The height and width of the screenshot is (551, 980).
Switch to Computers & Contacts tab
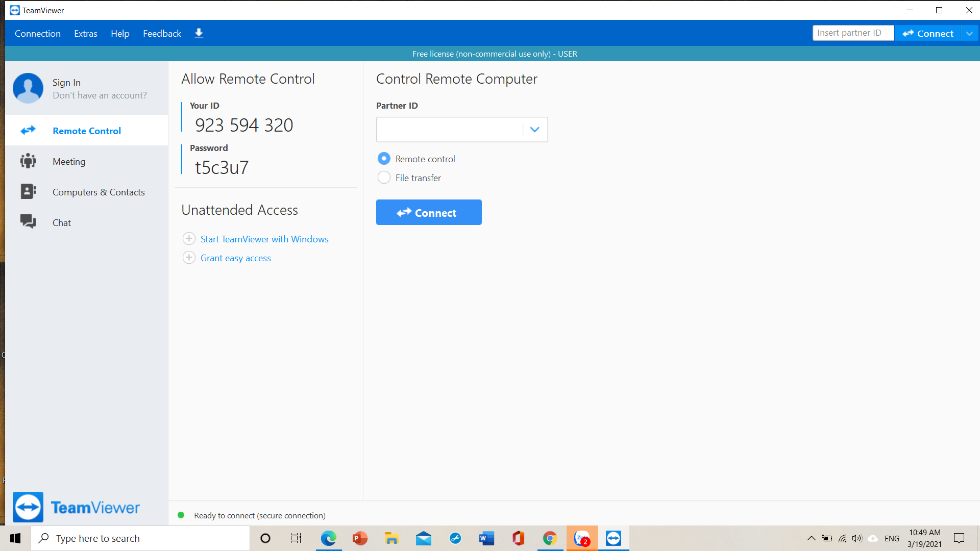[x=87, y=192]
